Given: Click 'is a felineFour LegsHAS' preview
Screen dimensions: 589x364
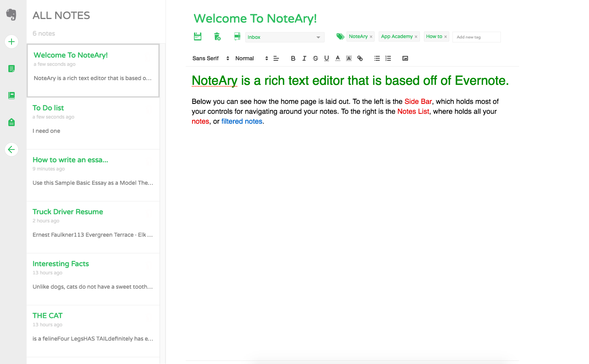Looking at the screenshot, I should pos(93,339).
